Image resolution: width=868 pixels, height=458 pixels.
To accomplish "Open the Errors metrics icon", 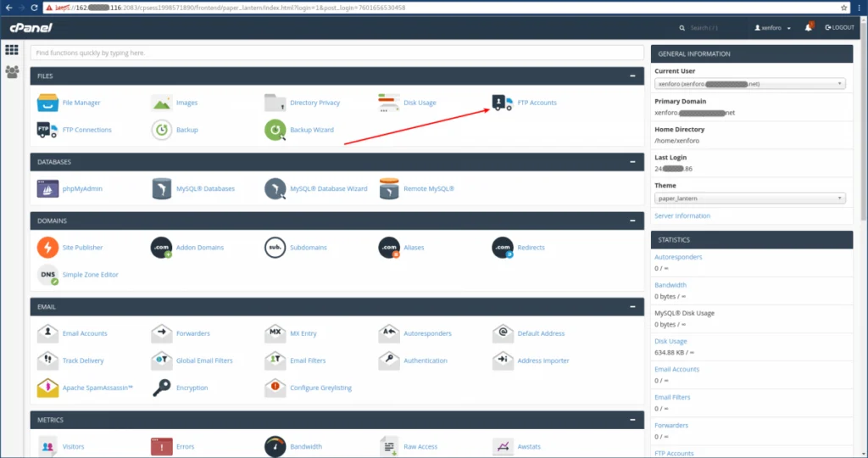I will 162,446.
